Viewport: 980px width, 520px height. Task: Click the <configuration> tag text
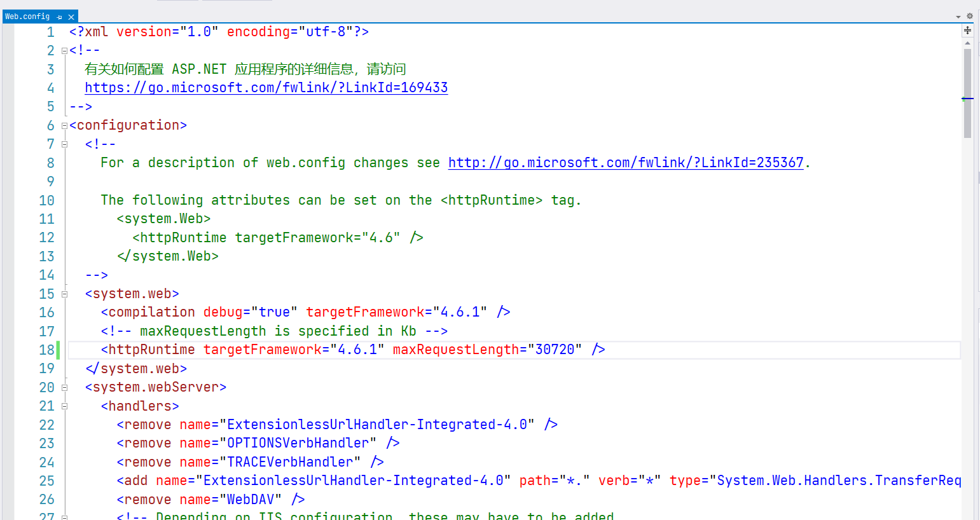click(128, 125)
